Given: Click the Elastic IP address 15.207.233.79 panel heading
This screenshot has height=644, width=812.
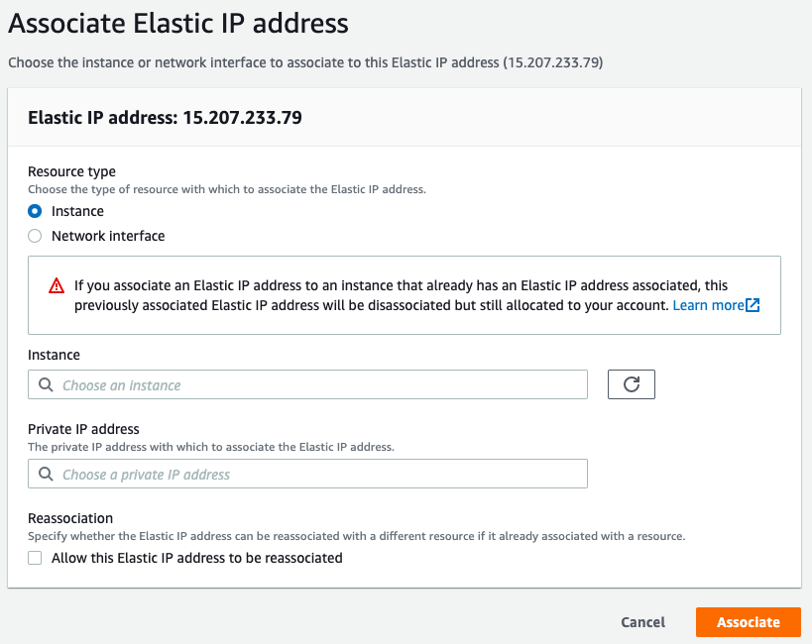Looking at the screenshot, I should point(165,118).
